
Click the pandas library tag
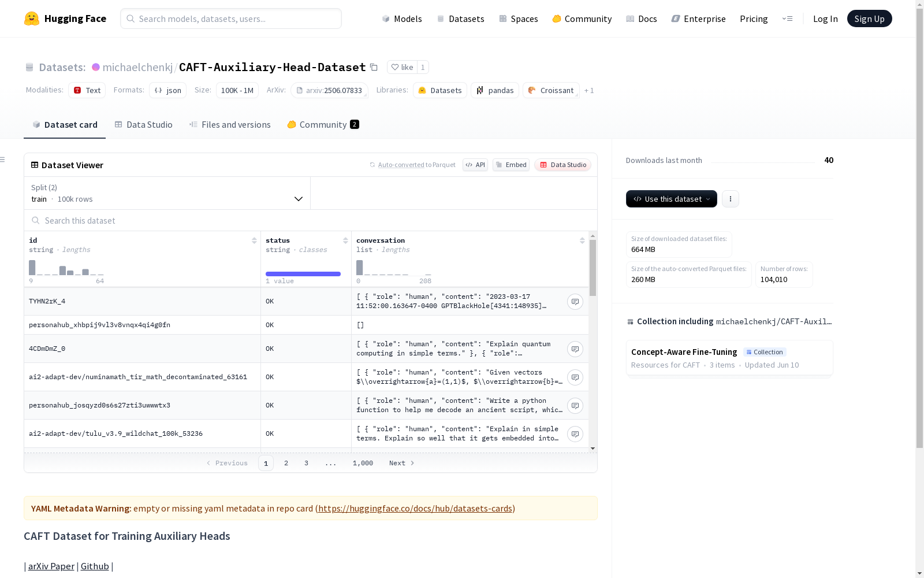point(495,90)
